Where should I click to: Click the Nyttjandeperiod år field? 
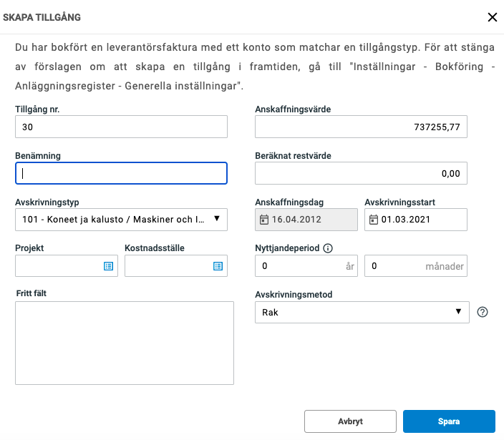pyautogui.click(x=299, y=266)
